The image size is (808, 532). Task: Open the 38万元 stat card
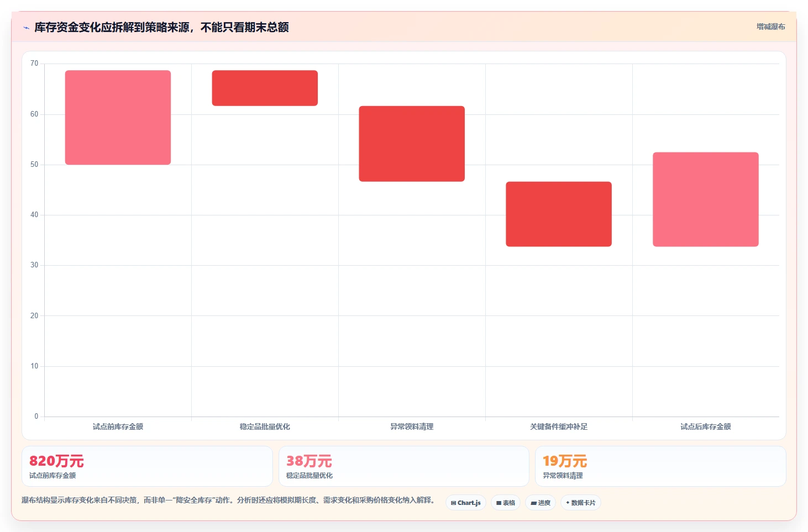tap(404, 466)
